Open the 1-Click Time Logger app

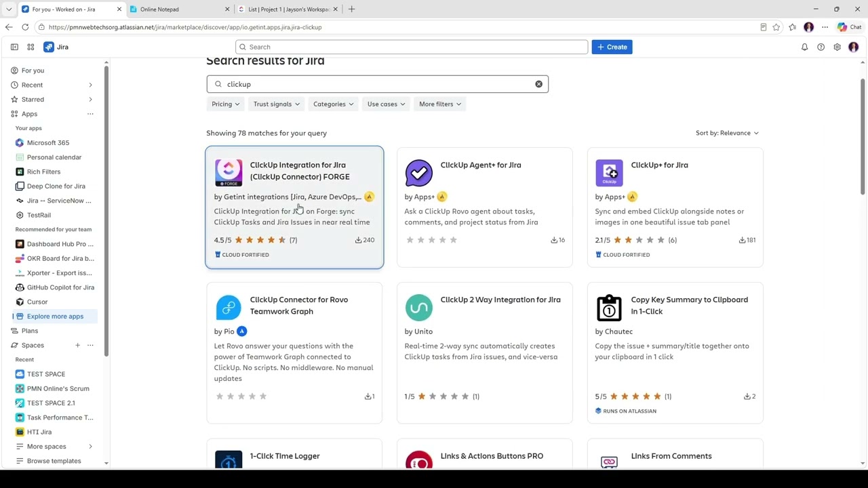285,456
